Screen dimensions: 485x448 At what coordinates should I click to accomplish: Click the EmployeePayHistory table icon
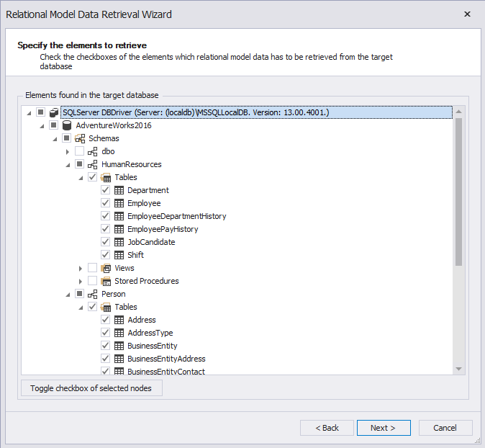coord(119,229)
